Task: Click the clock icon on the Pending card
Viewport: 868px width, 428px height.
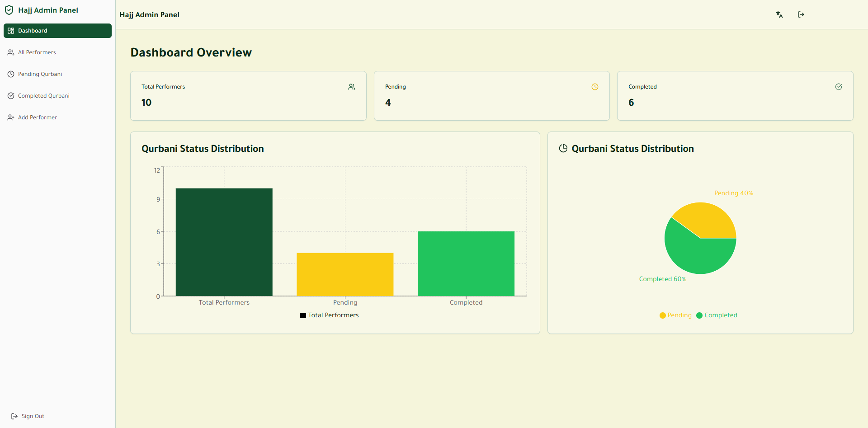Action: tap(595, 86)
